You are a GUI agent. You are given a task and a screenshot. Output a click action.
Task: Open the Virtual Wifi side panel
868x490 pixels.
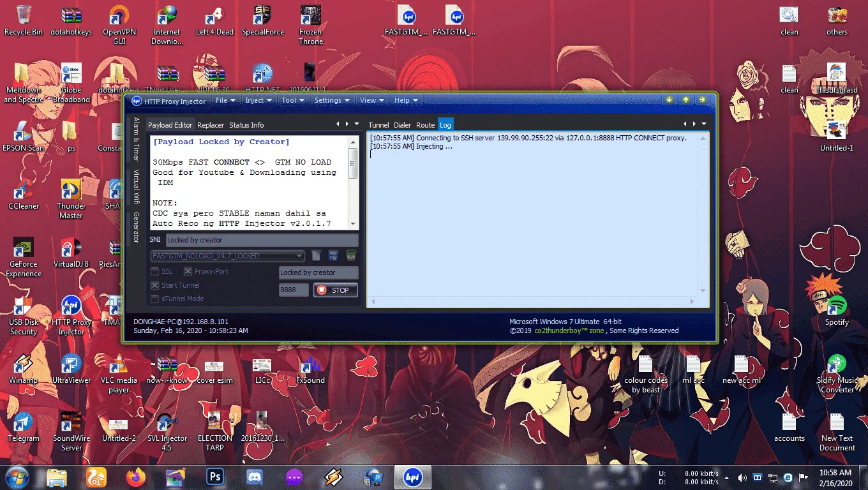point(136,187)
